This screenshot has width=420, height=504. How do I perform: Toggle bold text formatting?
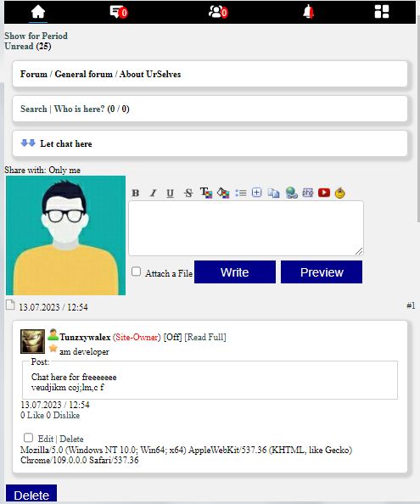click(136, 193)
